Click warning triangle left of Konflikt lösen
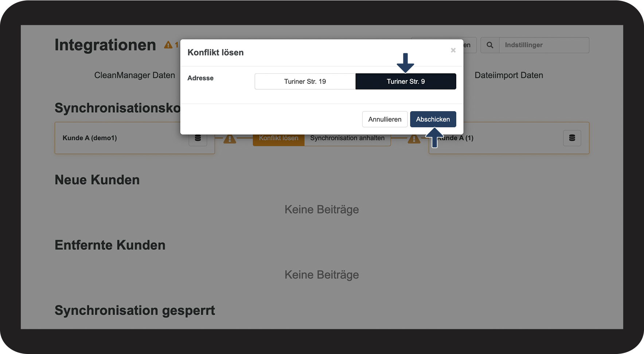 [x=230, y=139]
